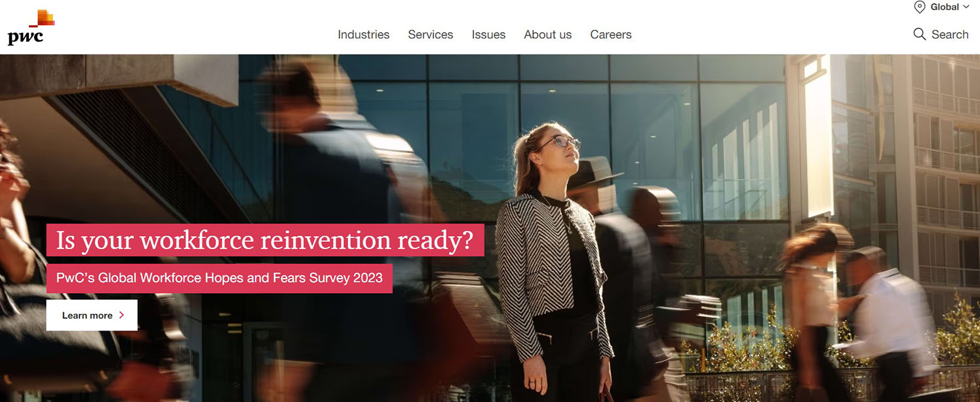Open the Industries menu

tap(363, 35)
